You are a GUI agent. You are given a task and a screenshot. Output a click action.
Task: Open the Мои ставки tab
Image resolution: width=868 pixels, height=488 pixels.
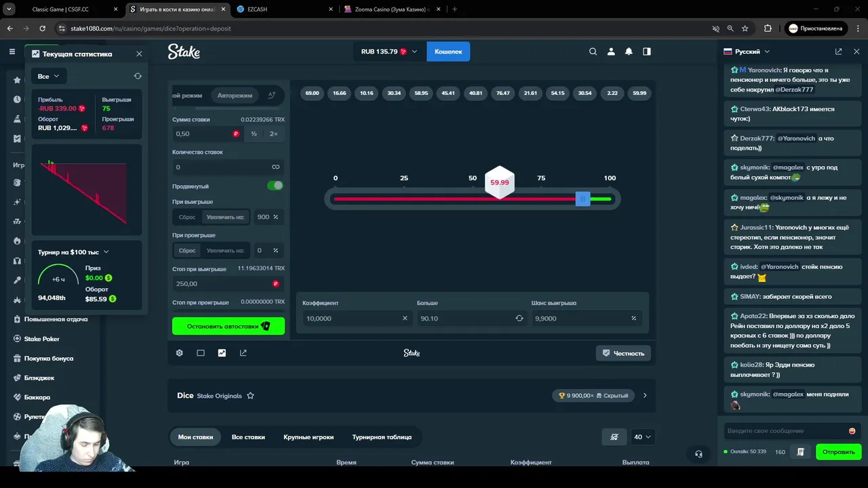pos(195,437)
